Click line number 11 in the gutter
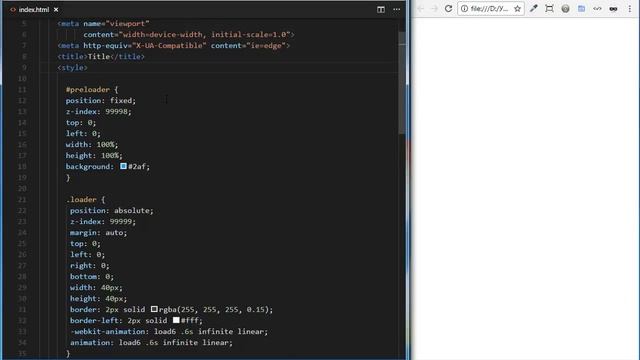This screenshot has width=640, height=360. pos(22,89)
